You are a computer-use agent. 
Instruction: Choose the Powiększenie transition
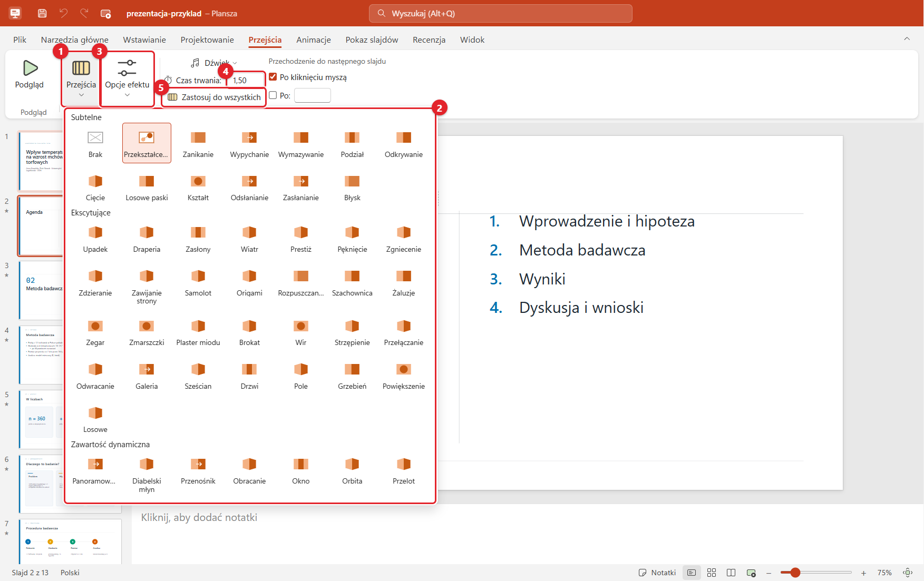click(404, 376)
